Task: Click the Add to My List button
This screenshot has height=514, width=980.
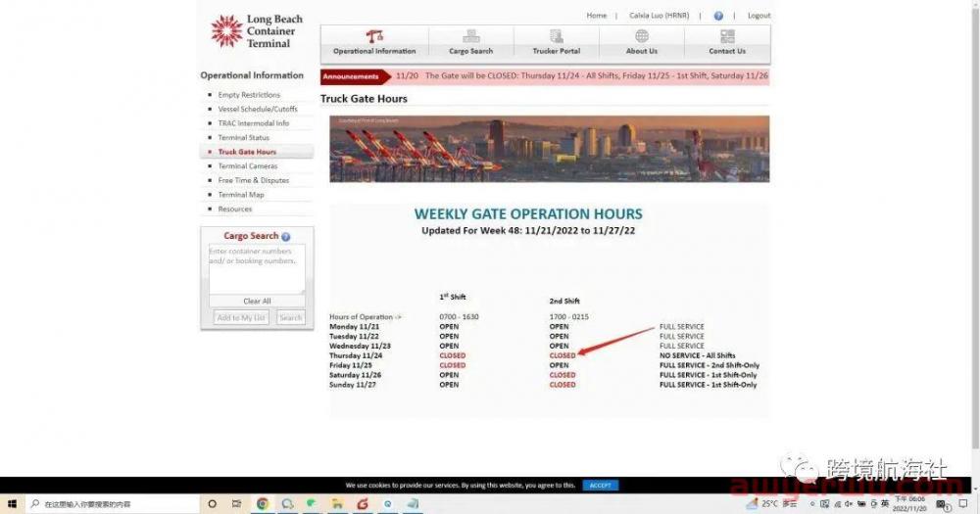Action: coord(241,318)
